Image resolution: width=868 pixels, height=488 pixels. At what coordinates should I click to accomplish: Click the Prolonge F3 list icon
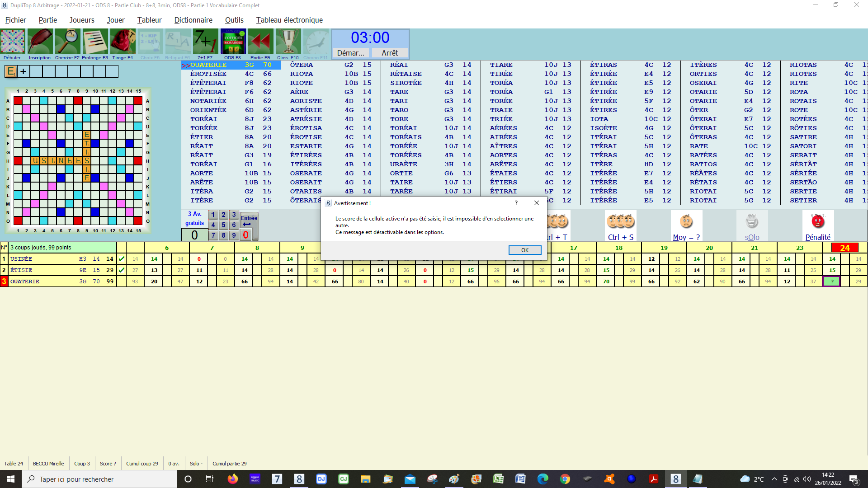coord(95,42)
